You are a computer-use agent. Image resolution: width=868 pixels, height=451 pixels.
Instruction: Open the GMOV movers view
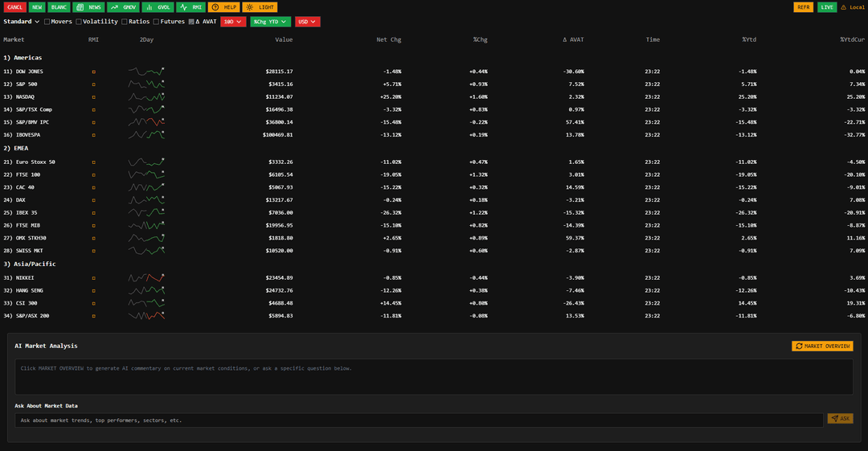click(x=124, y=7)
